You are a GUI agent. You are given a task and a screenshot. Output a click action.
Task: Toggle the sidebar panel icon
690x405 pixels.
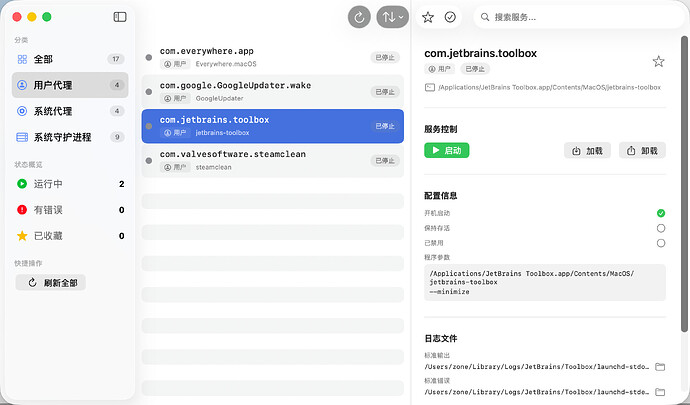click(120, 17)
